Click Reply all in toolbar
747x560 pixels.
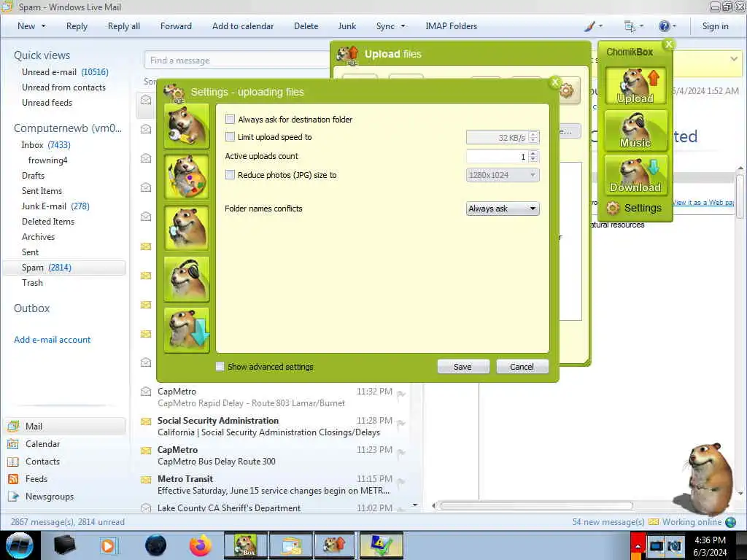(124, 26)
